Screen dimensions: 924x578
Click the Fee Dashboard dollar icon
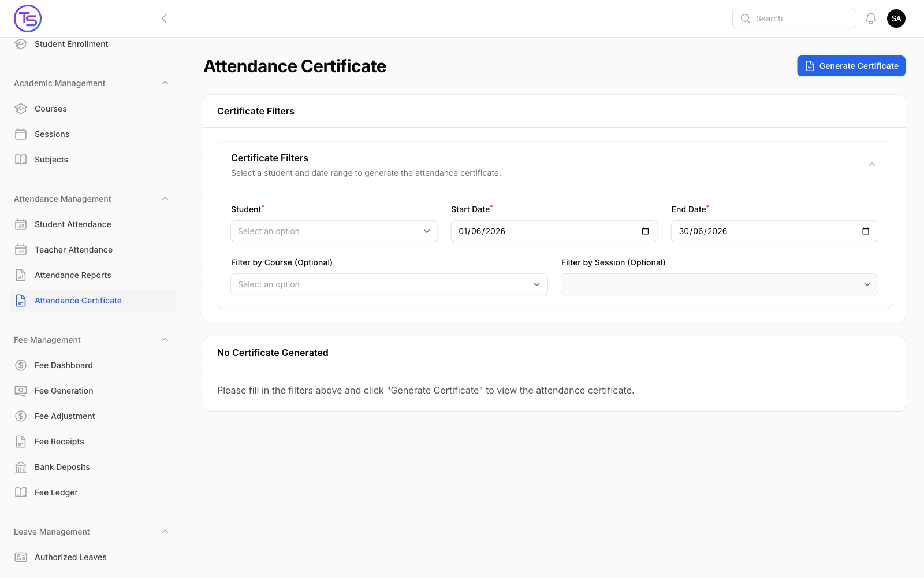click(x=21, y=365)
